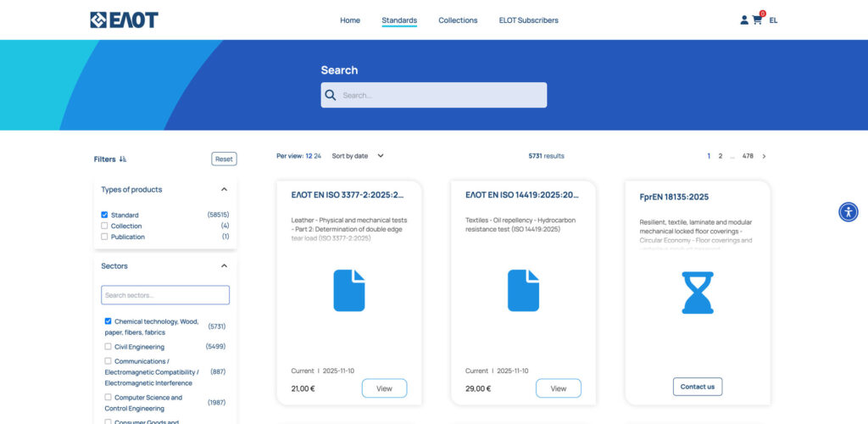Image resolution: width=868 pixels, height=424 pixels.
Task: Click document icon of ISO 3377-2 card
Action: pyautogui.click(x=349, y=290)
